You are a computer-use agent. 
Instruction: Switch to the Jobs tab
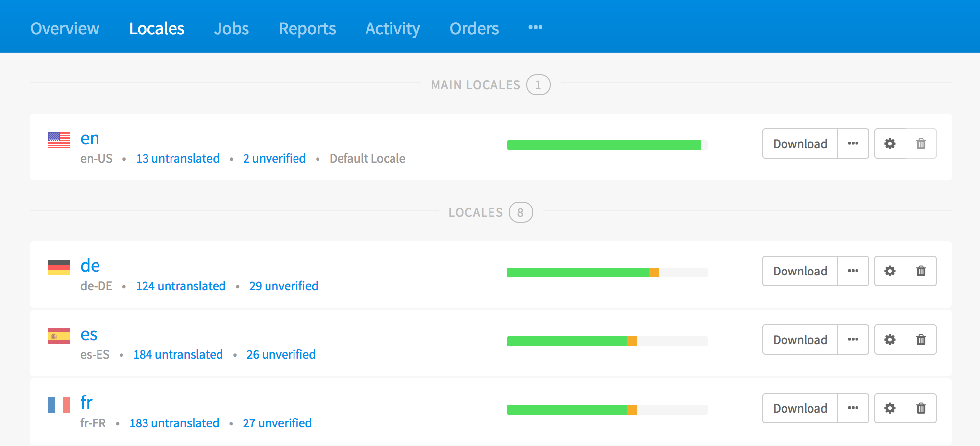231,28
